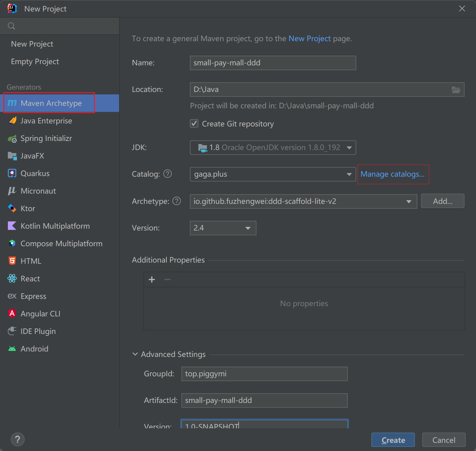Select the Java Enterprise generator
This screenshot has width=476, height=451.
click(60, 121)
